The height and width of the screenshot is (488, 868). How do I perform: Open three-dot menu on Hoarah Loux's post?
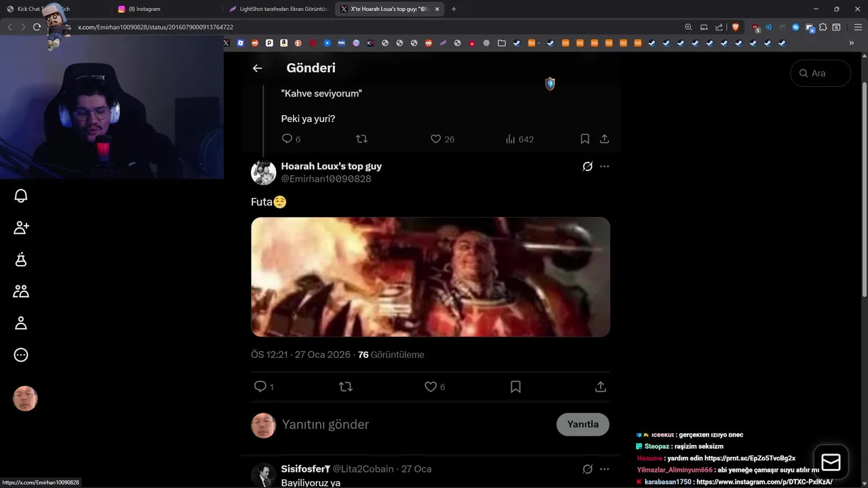coord(604,166)
